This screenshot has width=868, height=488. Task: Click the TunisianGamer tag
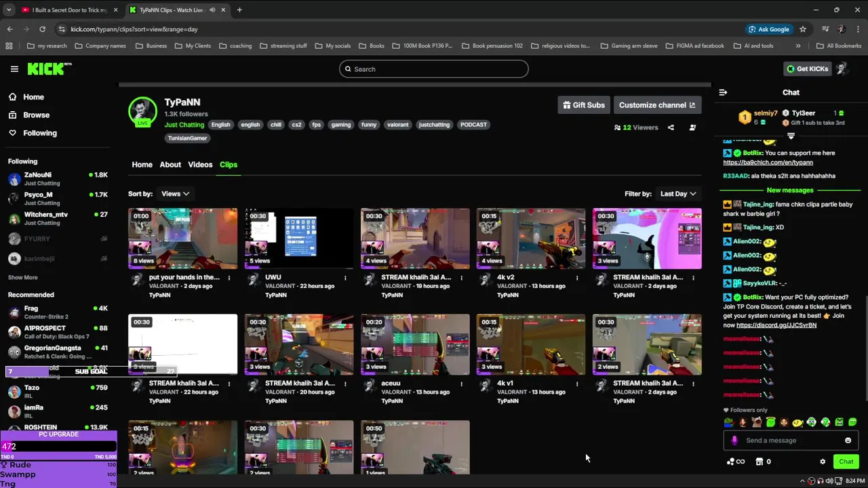tap(187, 138)
